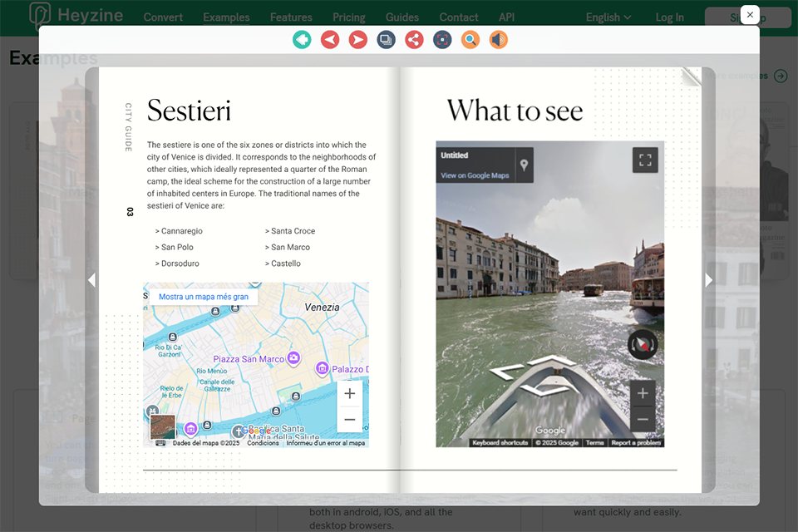Open Street View 'Terms' link
This screenshot has height=532, width=798.
594,443
